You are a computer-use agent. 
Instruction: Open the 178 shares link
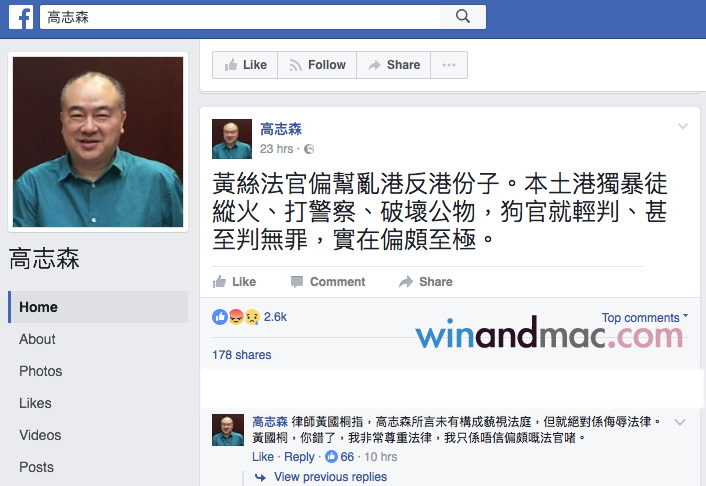[x=242, y=355]
